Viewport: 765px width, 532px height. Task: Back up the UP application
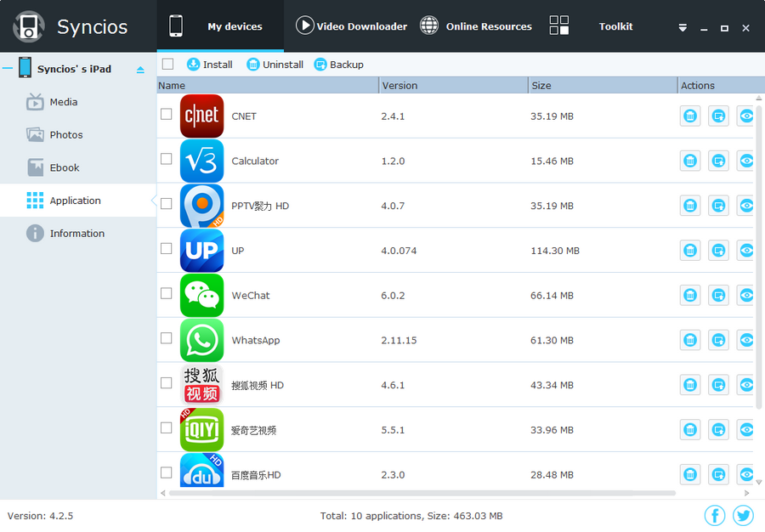[x=718, y=251]
